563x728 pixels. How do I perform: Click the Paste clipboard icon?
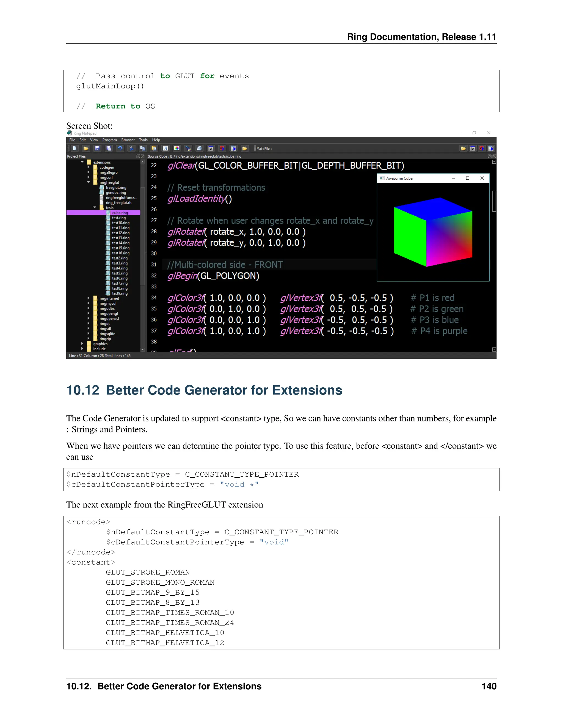pyautogui.click(x=154, y=148)
